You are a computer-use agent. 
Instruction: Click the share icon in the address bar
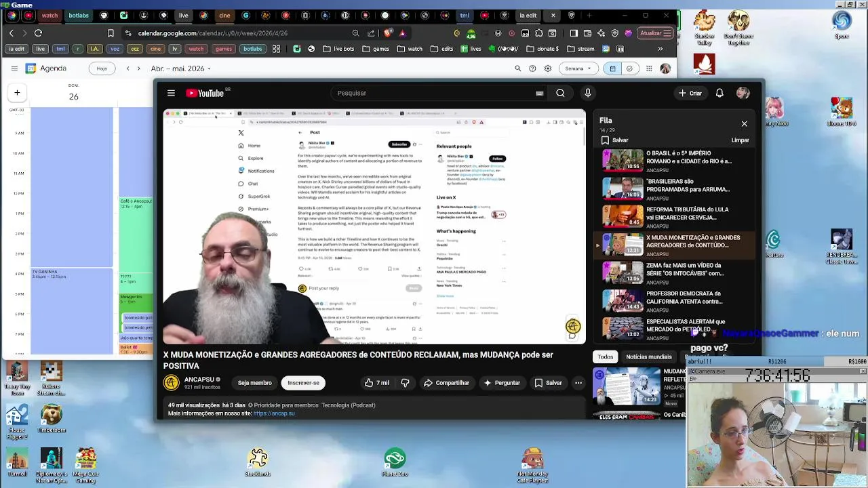point(371,33)
